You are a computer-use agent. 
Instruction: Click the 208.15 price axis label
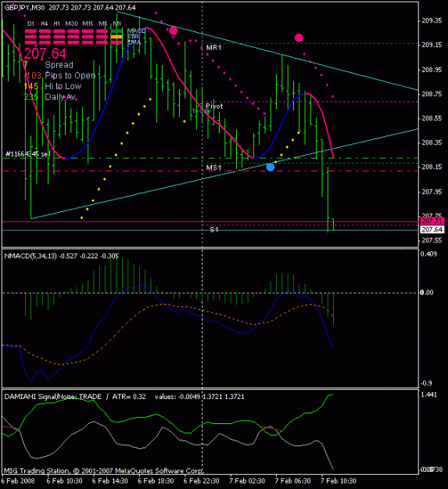[x=432, y=167]
